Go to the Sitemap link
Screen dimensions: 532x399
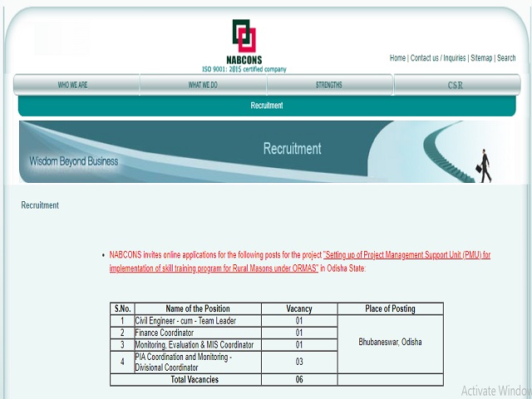tap(481, 58)
